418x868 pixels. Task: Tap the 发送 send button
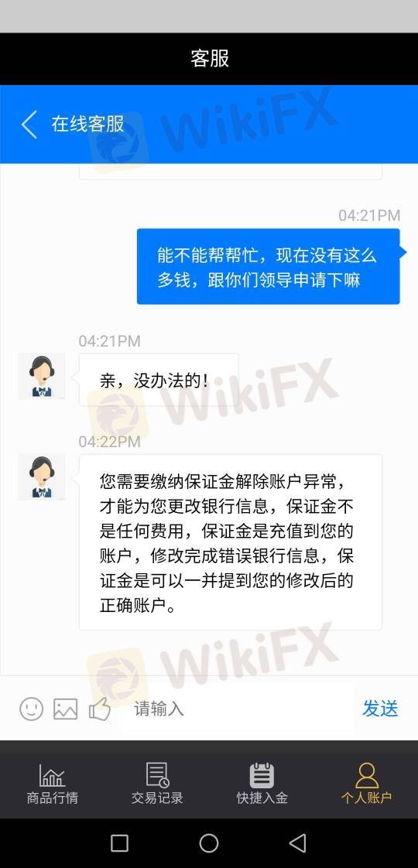click(380, 708)
